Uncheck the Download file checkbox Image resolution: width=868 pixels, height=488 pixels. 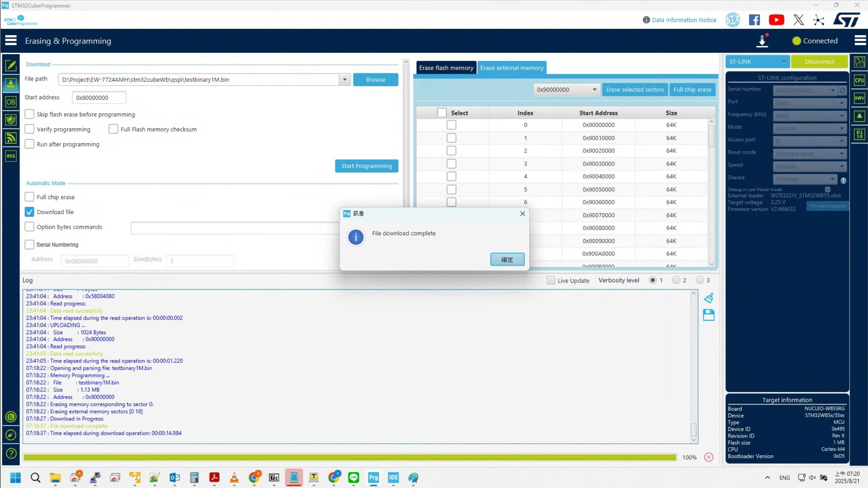point(30,212)
